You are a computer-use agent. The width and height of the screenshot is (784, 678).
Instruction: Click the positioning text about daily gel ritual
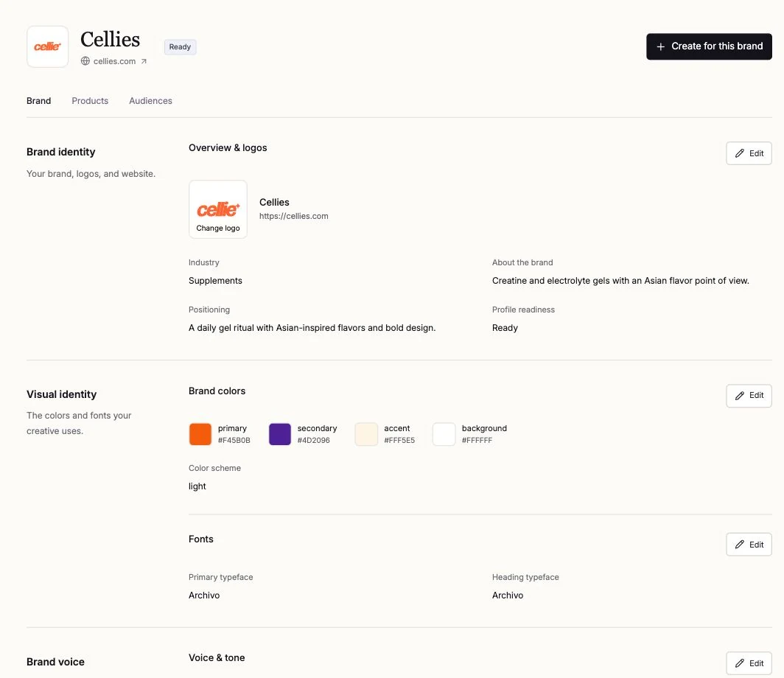pos(312,328)
